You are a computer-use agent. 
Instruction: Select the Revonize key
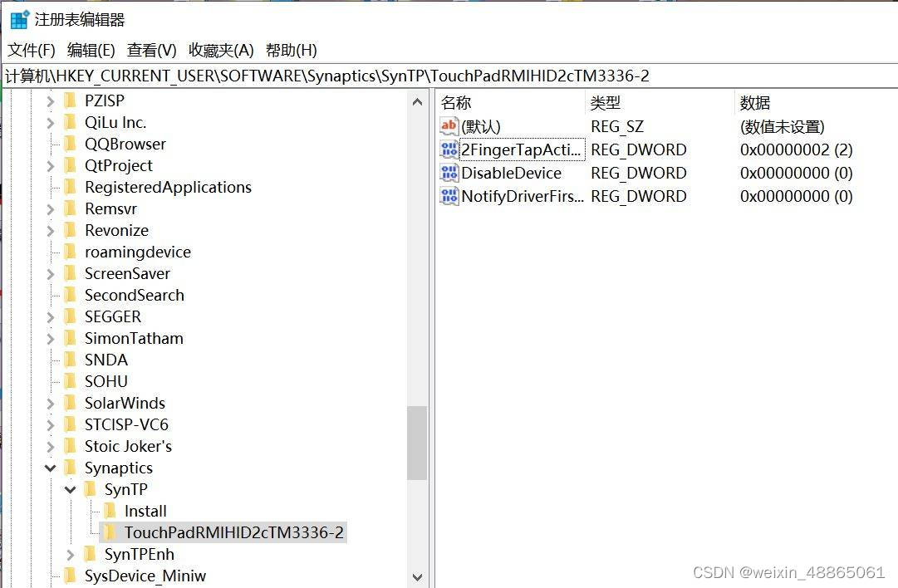[117, 231]
